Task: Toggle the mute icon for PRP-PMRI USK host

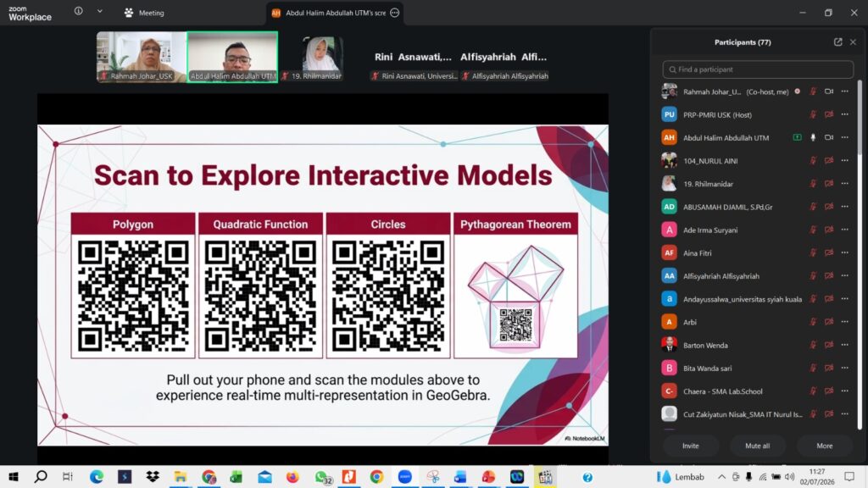Action: pos(813,114)
